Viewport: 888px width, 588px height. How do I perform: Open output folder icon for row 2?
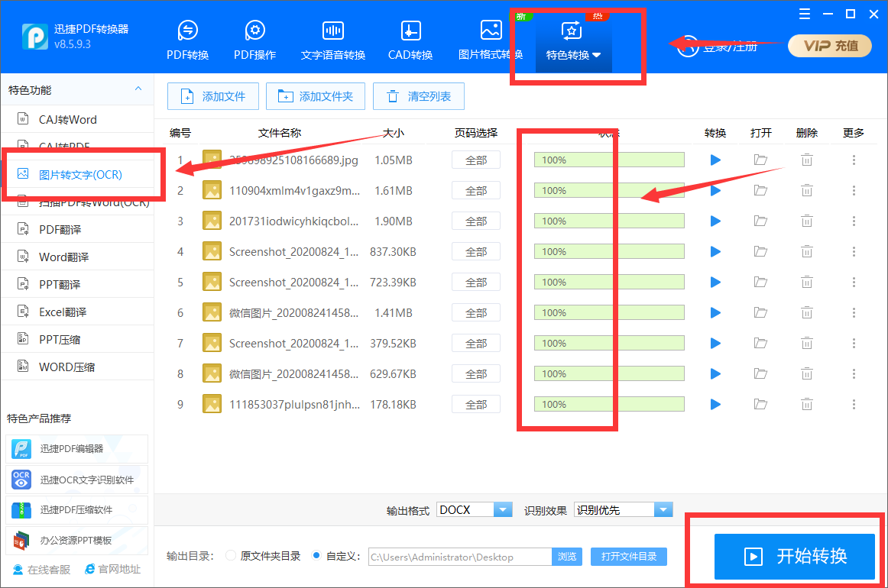point(761,190)
